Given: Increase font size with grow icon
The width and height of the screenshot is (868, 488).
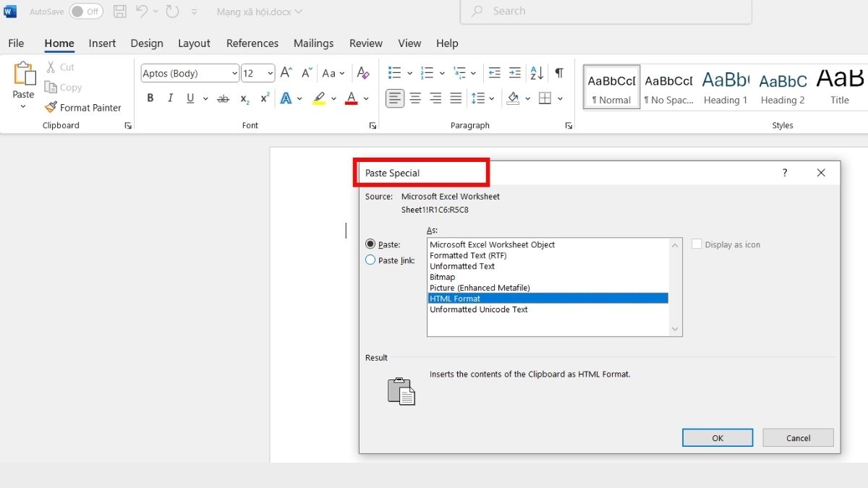Looking at the screenshot, I should pos(286,73).
